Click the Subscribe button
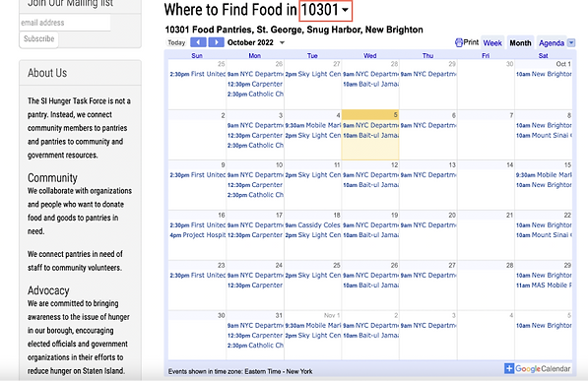Image resolution: width=588 pixels, height=381 pixels. pos(38,39)
